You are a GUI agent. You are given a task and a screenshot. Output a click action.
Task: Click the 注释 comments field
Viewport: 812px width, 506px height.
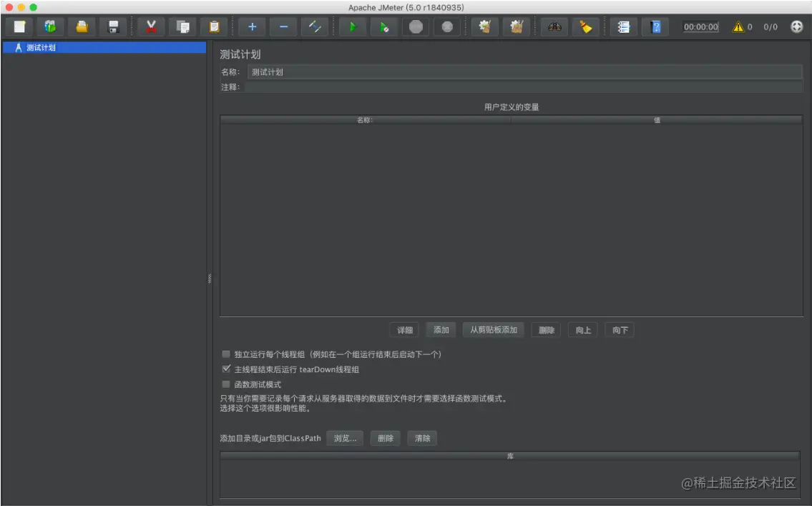pos(523,87)
